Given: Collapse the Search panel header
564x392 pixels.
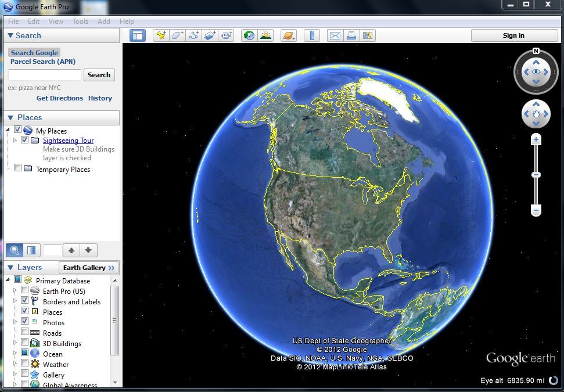Looking at the screenshot, I should 10,35.
